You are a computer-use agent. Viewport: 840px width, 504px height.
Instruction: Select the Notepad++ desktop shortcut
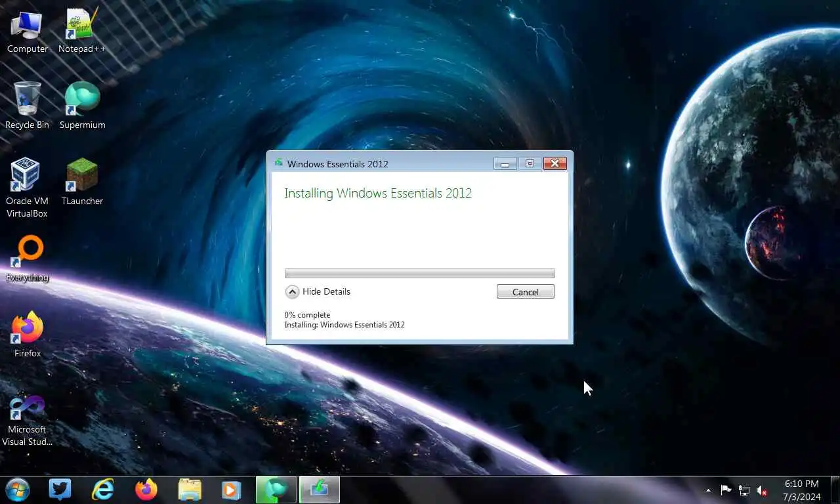point(82,31)
